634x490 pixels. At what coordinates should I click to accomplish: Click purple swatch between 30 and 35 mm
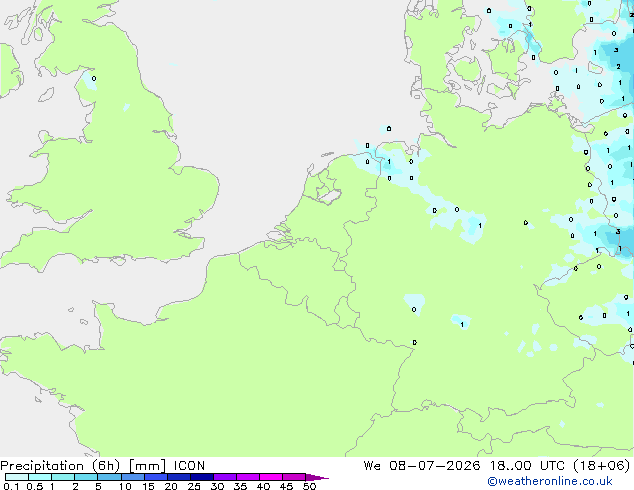click(x=225, y=477)
